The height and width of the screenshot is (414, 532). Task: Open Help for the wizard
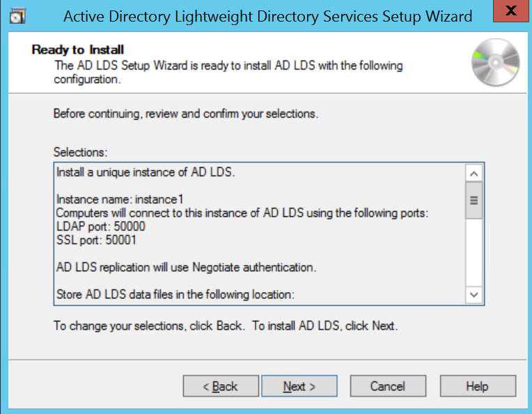pos(478,386)
